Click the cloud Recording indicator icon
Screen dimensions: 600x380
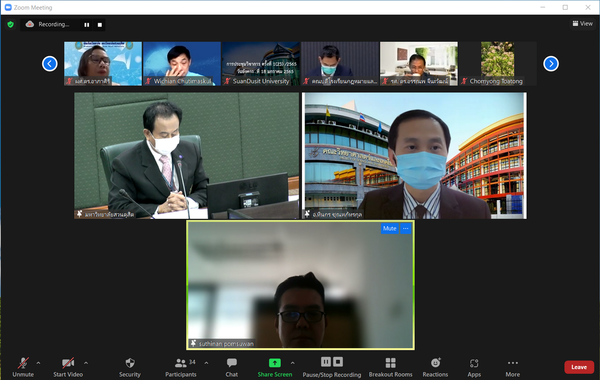pyautogui.click(x=29, y=24)
